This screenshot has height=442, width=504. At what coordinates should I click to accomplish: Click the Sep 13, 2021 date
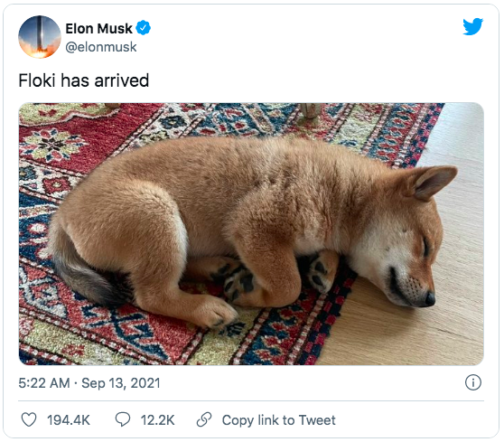[120, 383]
